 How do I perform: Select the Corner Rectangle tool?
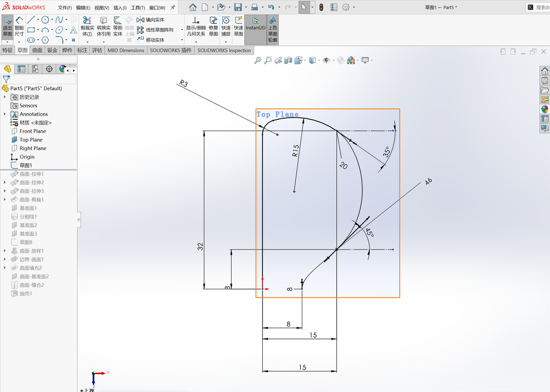31,30
